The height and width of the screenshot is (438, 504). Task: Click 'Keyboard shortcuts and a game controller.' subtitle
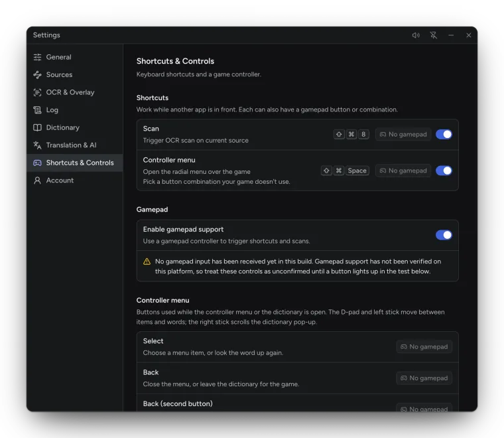(x=199, y=74)
